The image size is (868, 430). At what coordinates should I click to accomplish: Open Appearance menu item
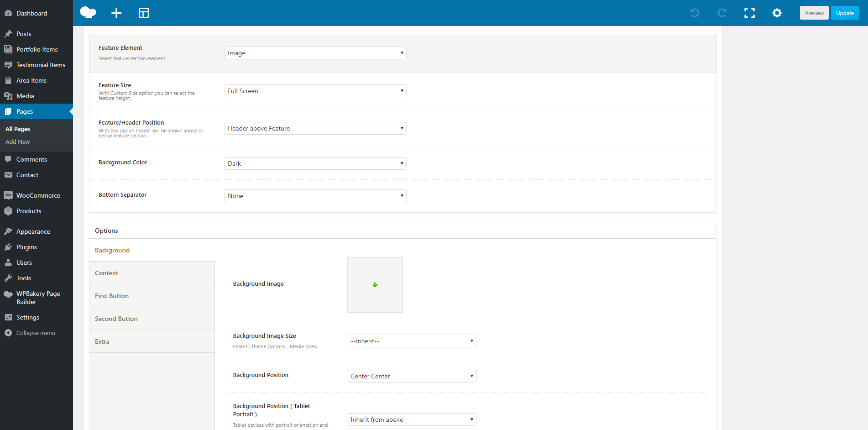point(37,231)
